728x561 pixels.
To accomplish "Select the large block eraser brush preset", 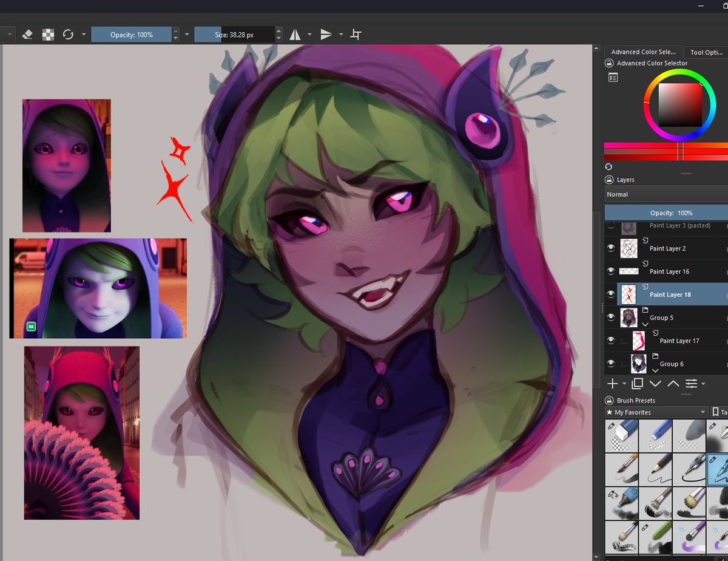I will (621, 435).
